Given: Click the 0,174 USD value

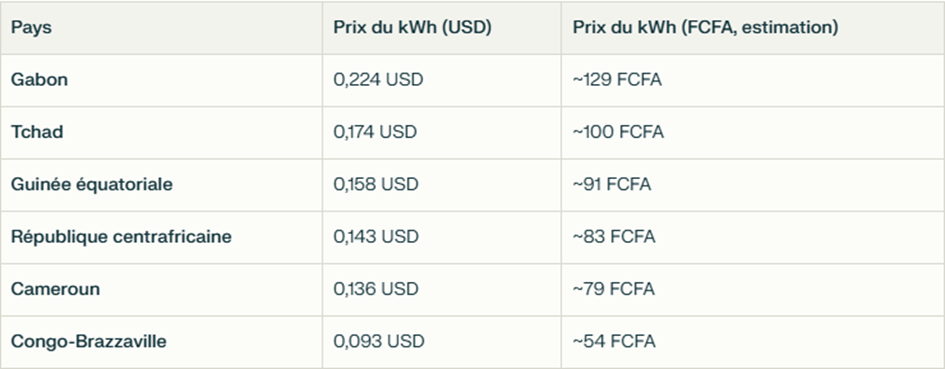Looking at the screenshot, I should [375, 132].
